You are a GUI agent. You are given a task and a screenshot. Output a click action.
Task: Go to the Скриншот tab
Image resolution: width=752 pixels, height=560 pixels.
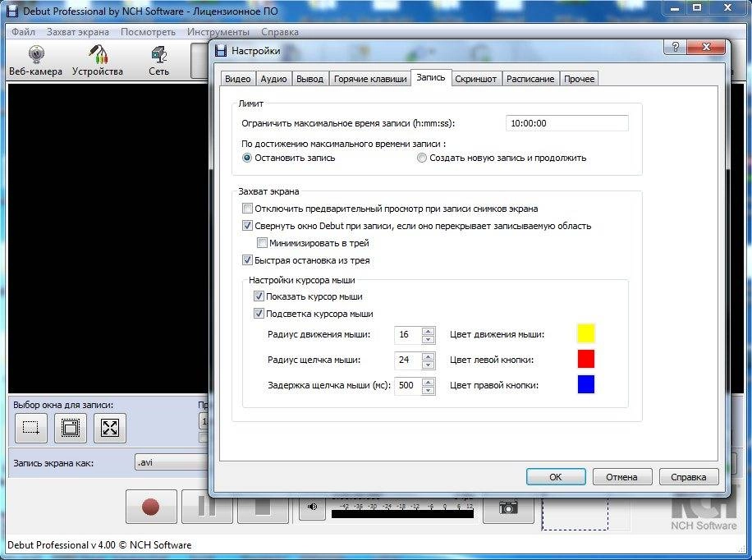point(476,79)
